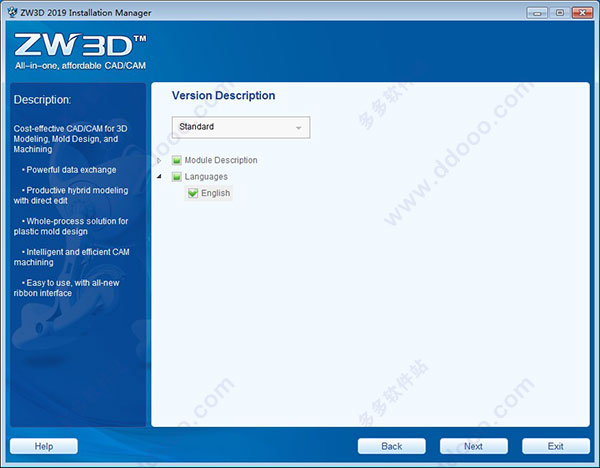Click the Help button
The width and height of the screenshot is (600, 468).
44,446
